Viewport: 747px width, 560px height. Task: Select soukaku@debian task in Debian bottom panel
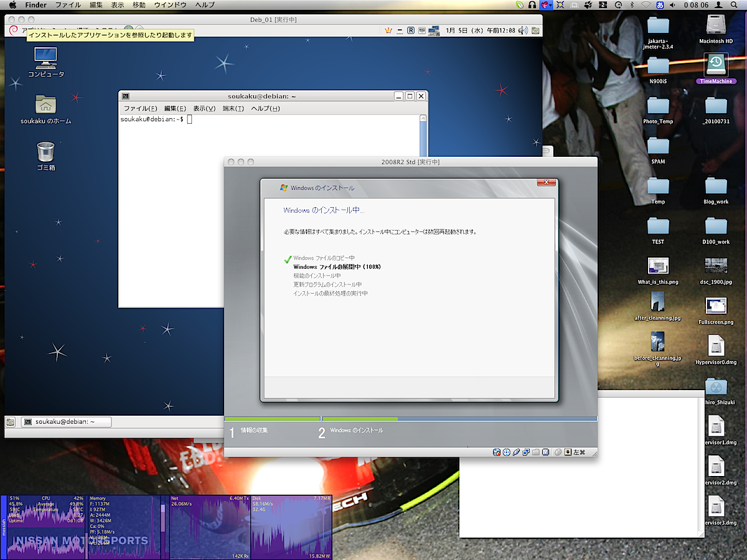point(66,422)
